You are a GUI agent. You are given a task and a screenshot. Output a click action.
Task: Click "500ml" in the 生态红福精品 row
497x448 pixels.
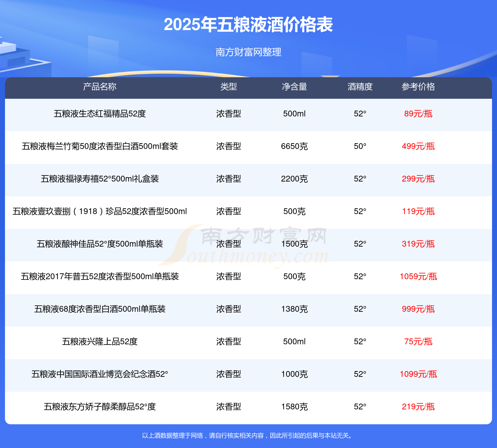pyautogui.click(x=294, y=114)
